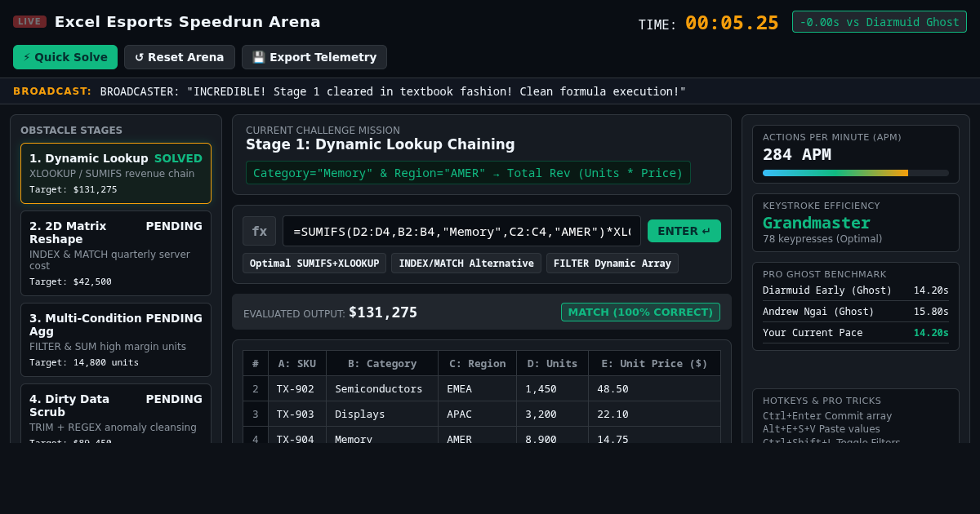
Task: Click cell 1,450
Action: (552, 388)
